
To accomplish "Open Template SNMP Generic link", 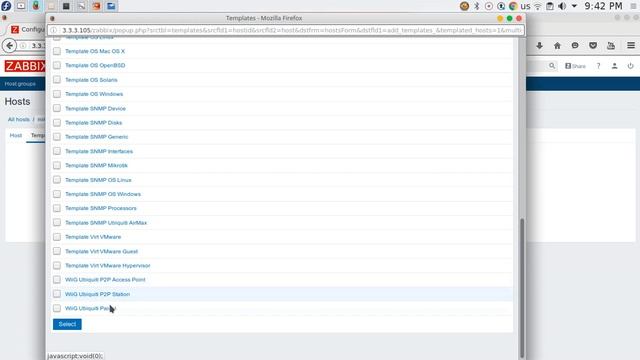I will pyautogui.click(x=97, y=137).
